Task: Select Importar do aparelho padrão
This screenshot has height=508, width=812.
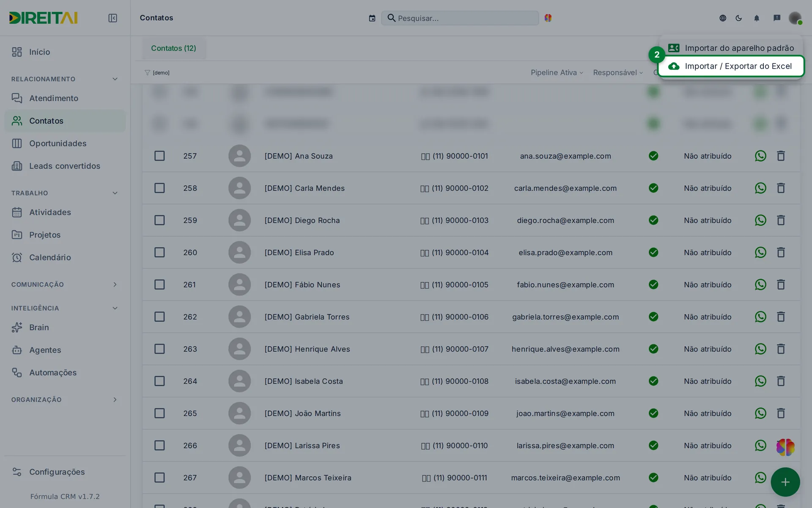Action: (731, 48)
